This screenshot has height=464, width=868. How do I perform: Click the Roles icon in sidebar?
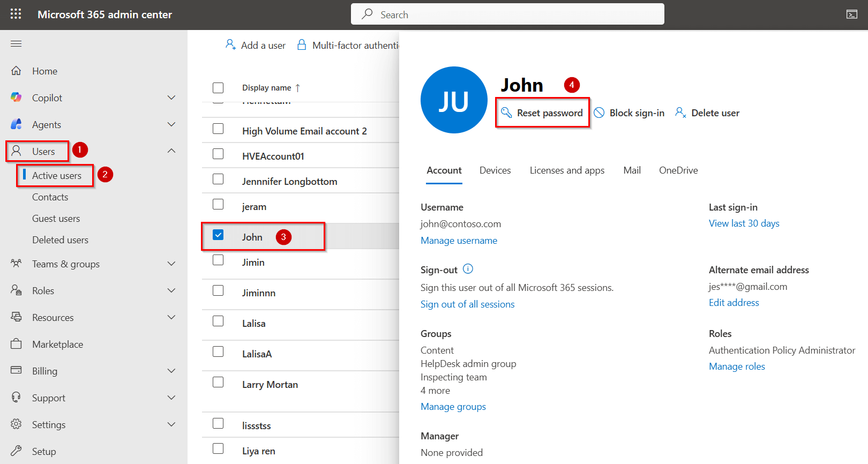click(16, 290)
